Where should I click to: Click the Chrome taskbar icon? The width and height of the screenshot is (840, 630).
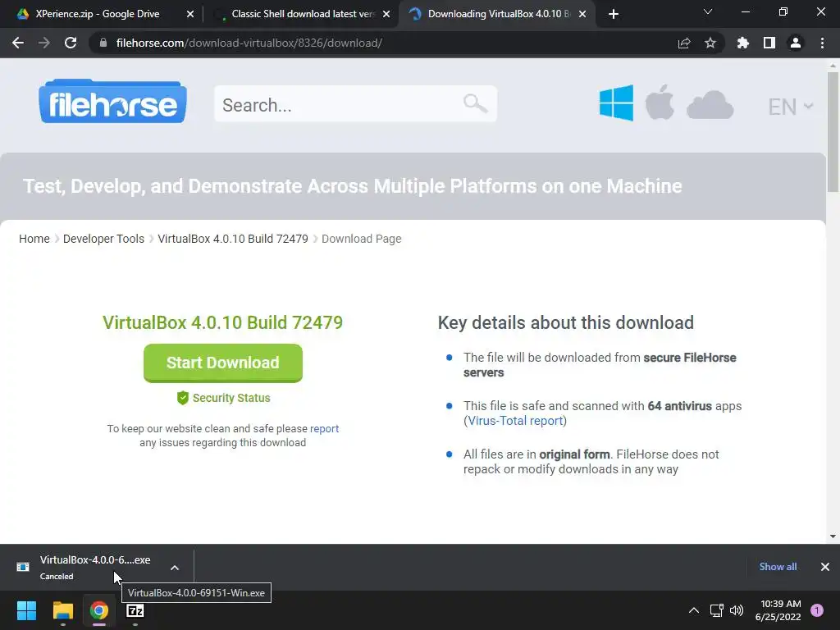99,610
